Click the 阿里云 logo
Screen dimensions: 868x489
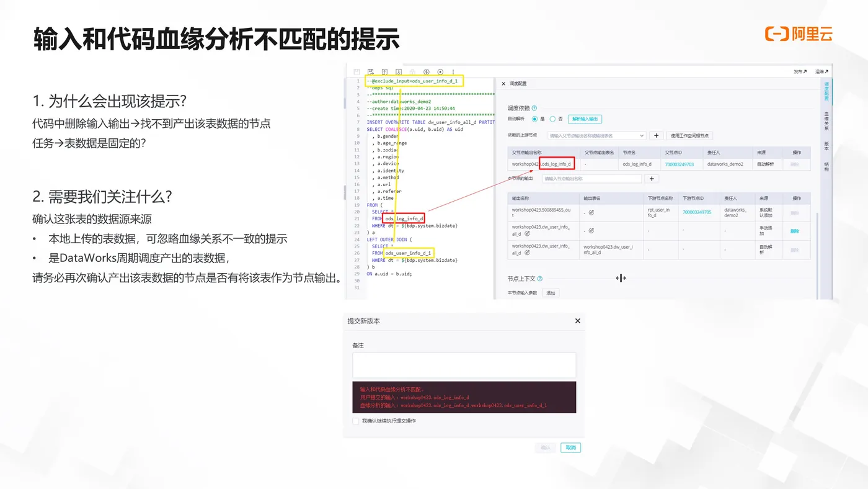coord(799,34)
